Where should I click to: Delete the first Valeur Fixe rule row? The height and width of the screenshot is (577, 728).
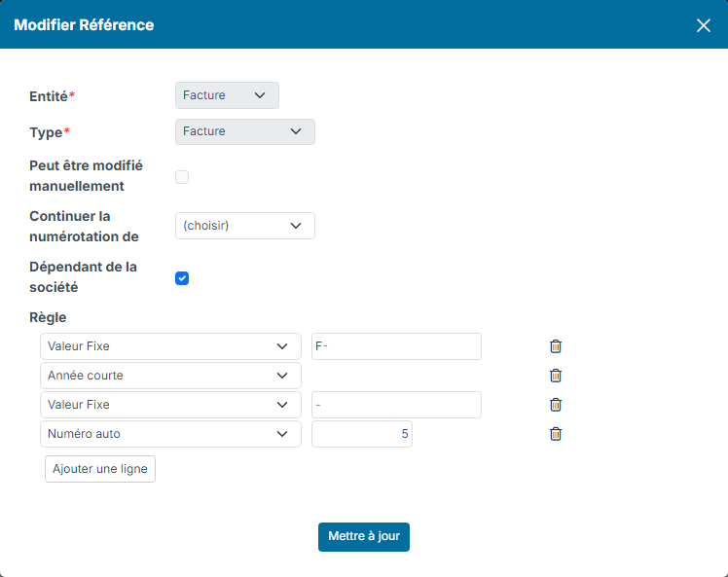point(556,346)
